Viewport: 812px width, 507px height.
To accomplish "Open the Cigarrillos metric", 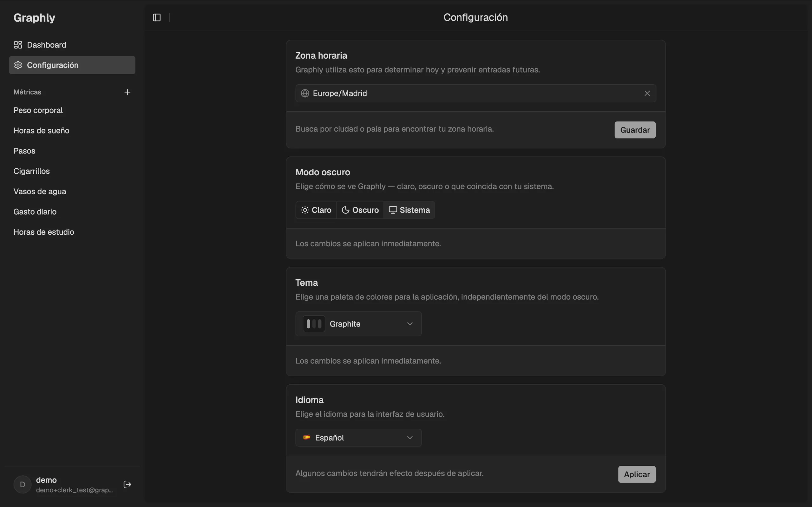I will point(72,171).
